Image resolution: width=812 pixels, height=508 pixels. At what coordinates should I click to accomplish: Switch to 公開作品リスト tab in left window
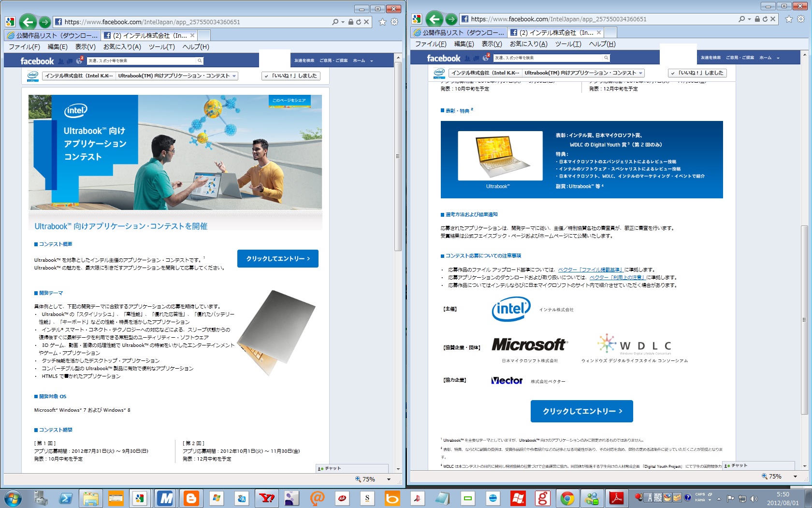click(x=52, y=35)
